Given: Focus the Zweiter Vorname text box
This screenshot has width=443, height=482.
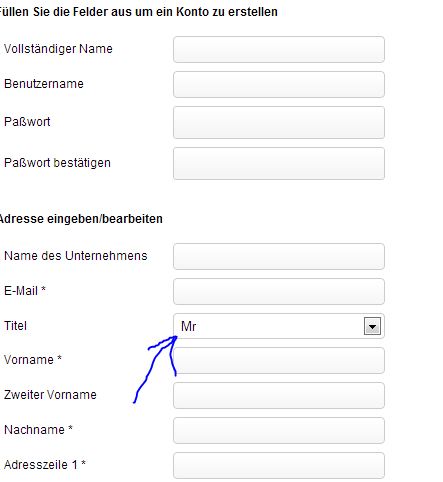Looking at the screenshot, I should [x=279, y=395].
